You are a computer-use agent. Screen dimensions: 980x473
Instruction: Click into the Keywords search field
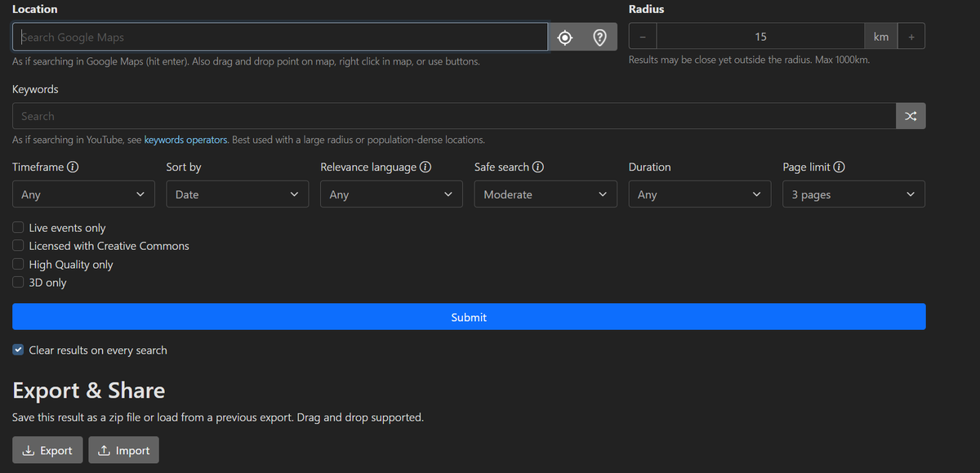[454, 116]
